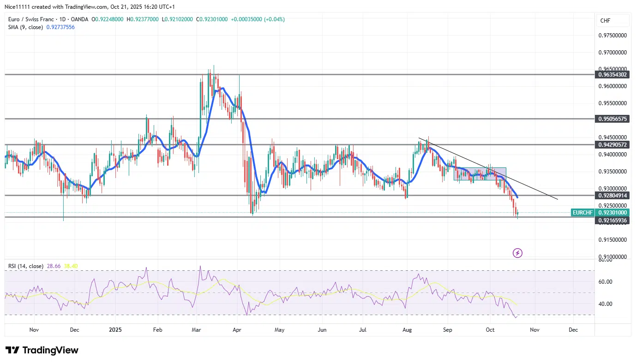
Task: Click the RSI (14, close) indicator legend
Action: tap(26, 266)
